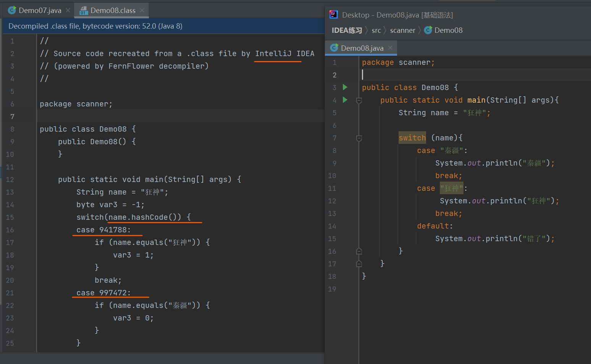The height and width of the screenshot is (364, 591).
Task: Click 'package scanner;' in the Demo08.java source
Action: click(398, 62)
